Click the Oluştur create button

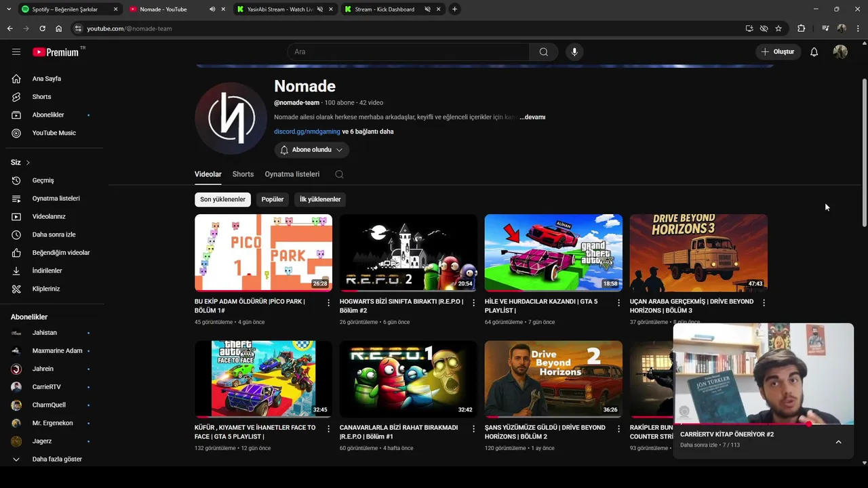778,52
